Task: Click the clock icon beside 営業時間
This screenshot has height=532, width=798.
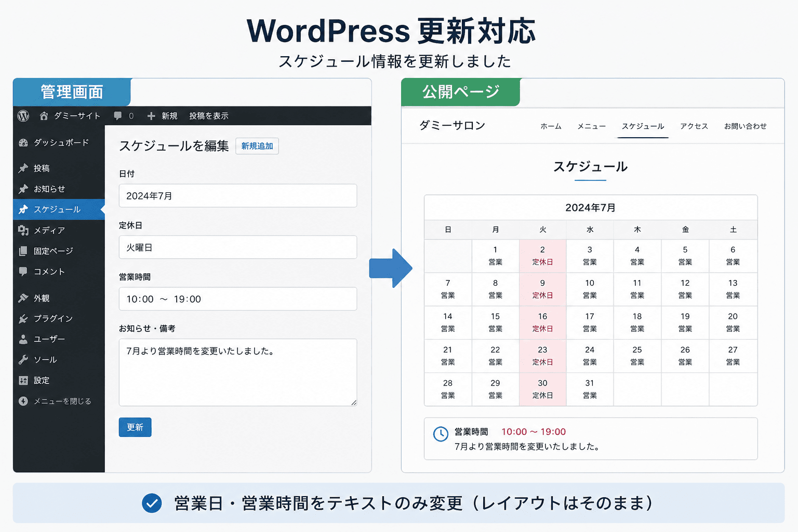Action: 441,434
